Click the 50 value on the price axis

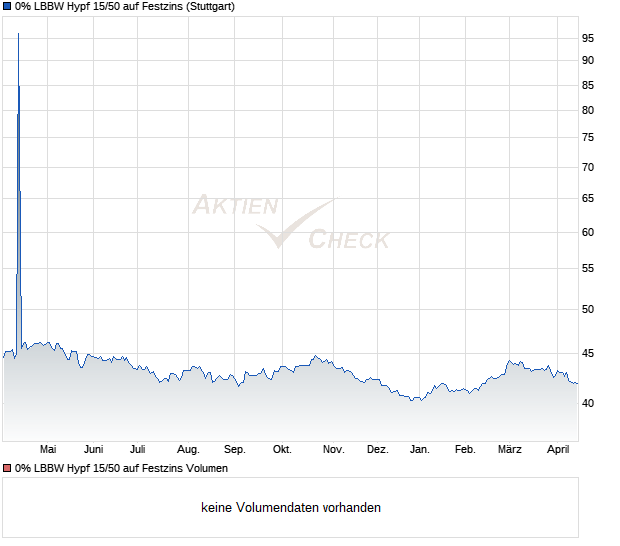click(x=588, y=309)
